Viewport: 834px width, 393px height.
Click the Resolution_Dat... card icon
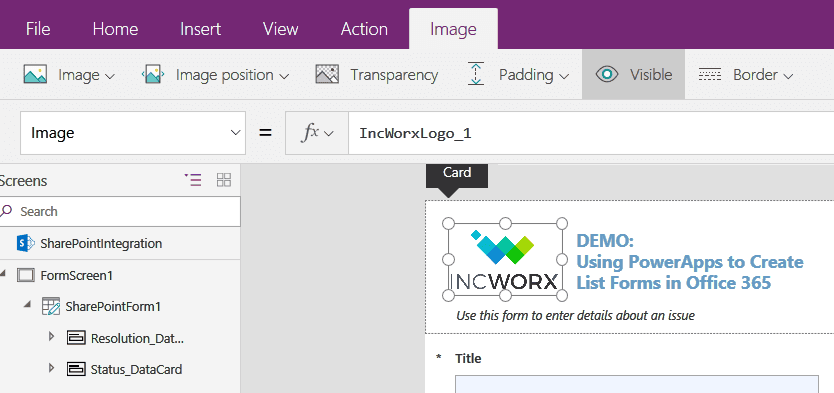pos(76,338)
